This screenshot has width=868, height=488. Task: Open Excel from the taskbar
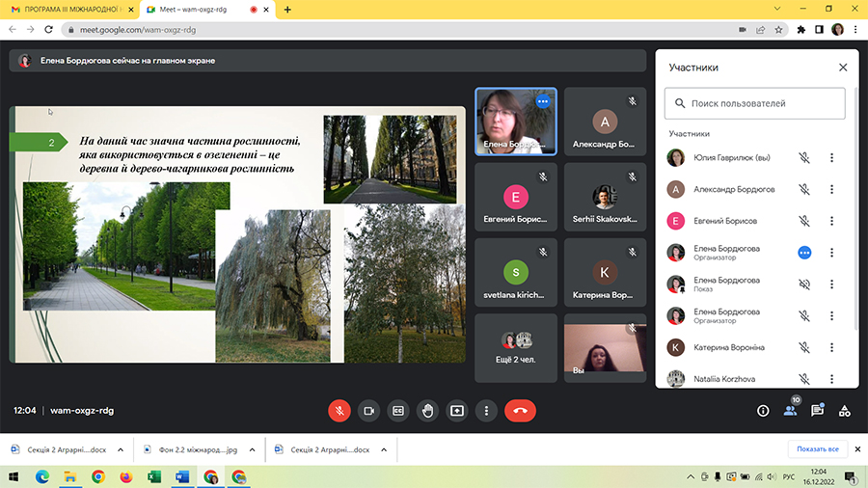[x=154, y=477]
